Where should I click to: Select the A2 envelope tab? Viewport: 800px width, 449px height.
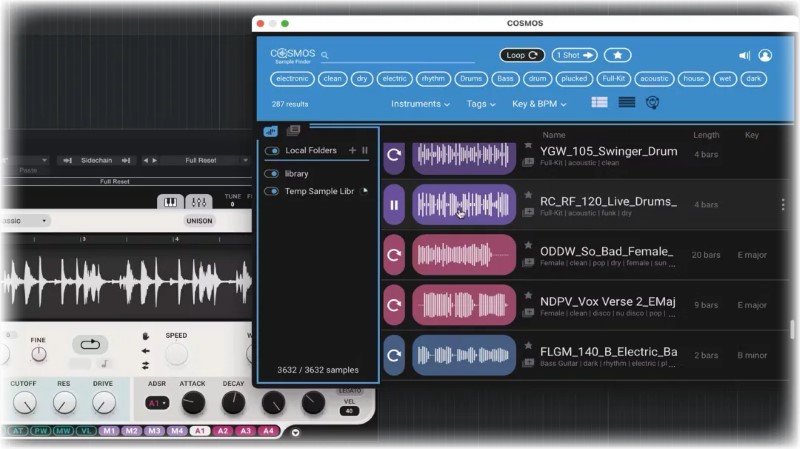tap(222, 431)
